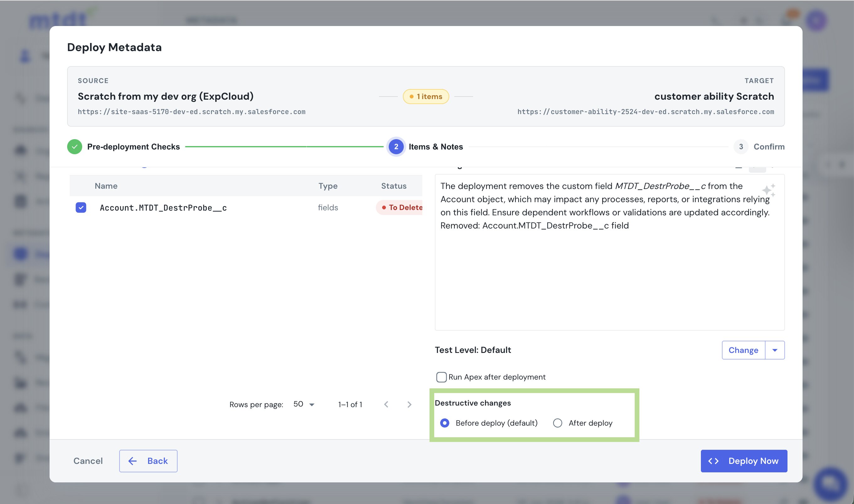Select Before deploy (default) option
The height and width of the screenshot is (504, 854).
pyautogui.click(x=445, y=423)
